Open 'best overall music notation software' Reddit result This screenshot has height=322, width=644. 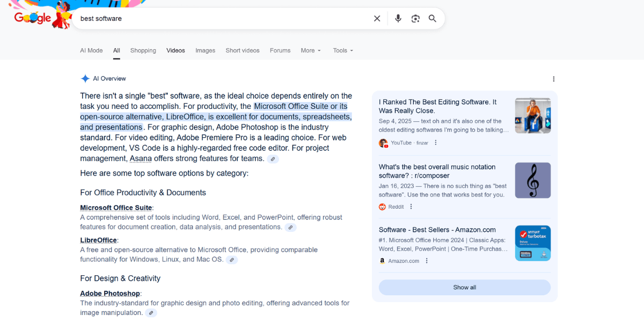pyautogui.click(x=437, y=171)
